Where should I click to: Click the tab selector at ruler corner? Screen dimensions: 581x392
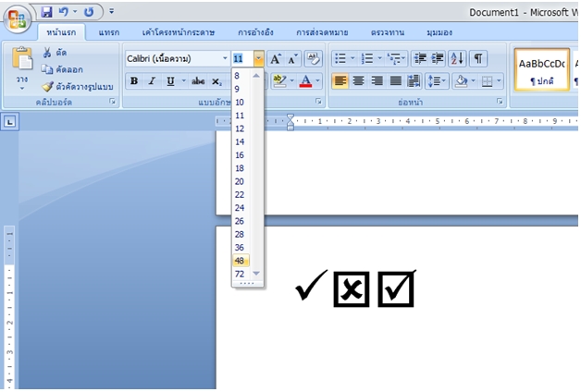click(10, 122)
